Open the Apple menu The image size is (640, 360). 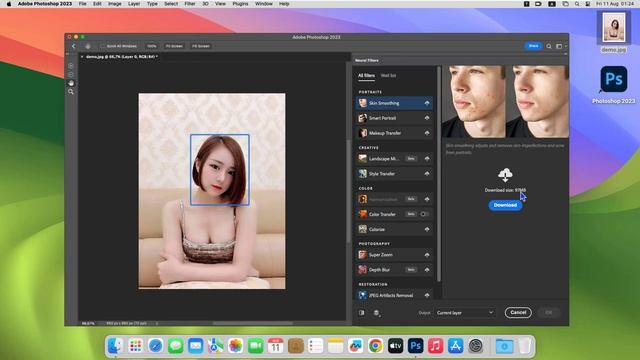pyautogui.click(x=9, y=4)
